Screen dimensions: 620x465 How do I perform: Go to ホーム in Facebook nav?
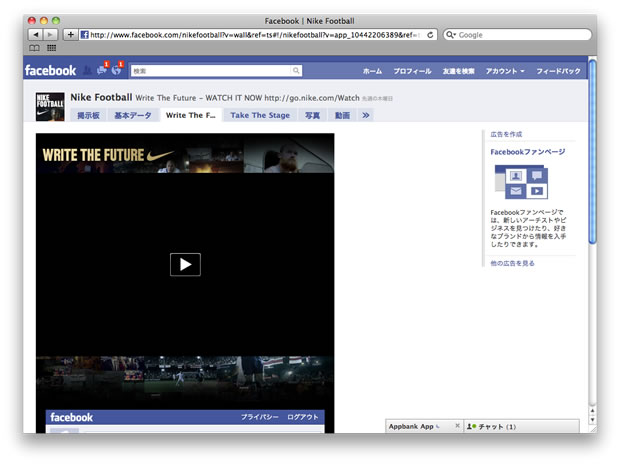[x=372, y=71]
